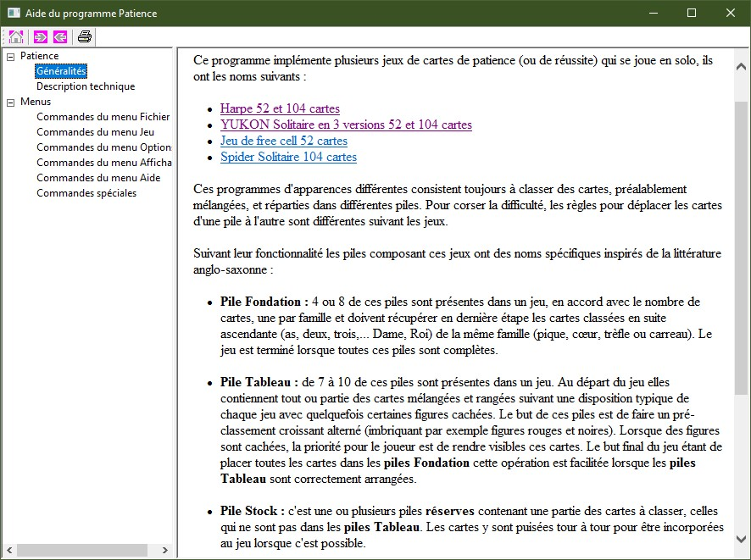Viewport: 751px width, 560px height.
Task: Collapse the Menus tree node
Action: (10, 103)
